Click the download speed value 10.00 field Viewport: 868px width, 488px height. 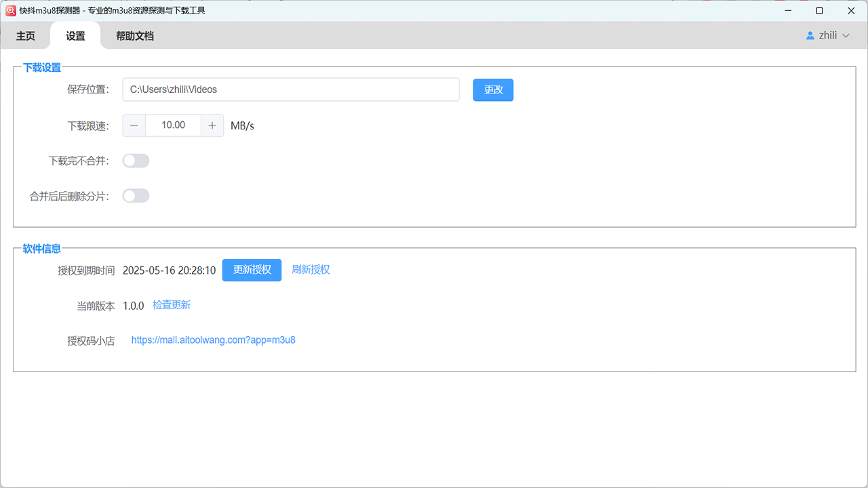point(173,125)
